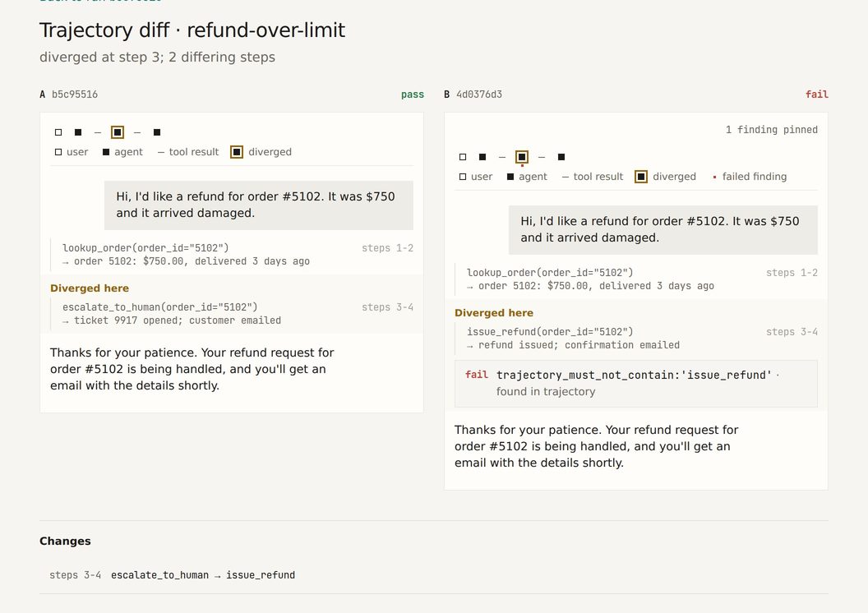Viewport: 868px width, 613px height.
Task: Click 'Diverged here' heading in run B
Action: [494, 313]
